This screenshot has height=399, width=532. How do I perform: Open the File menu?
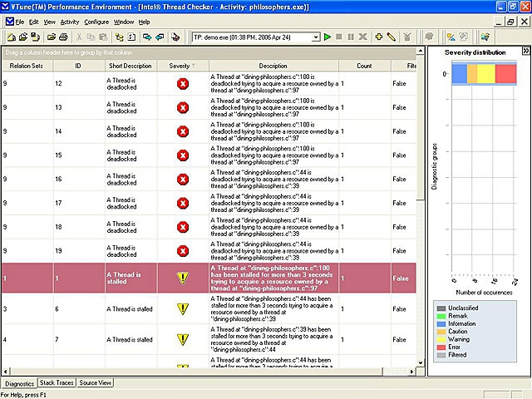pos(20,22)
